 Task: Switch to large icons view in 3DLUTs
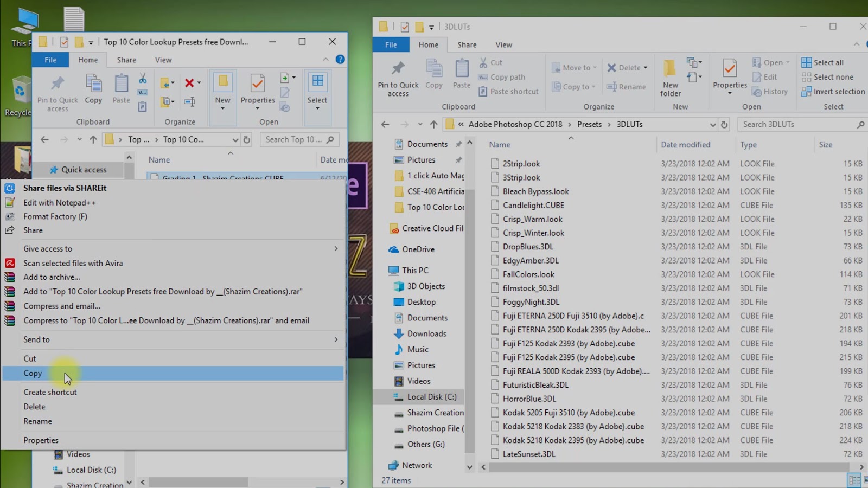866,480
